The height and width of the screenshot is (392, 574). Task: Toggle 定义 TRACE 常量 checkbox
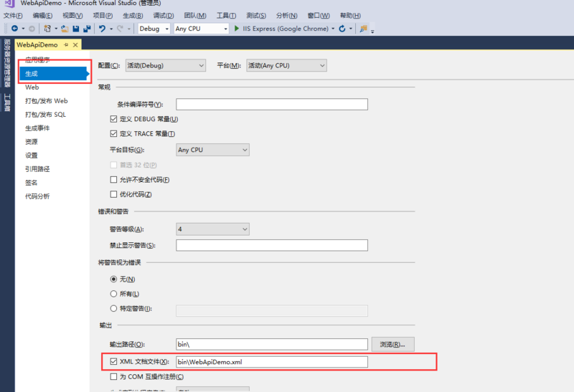click(113, 133)
